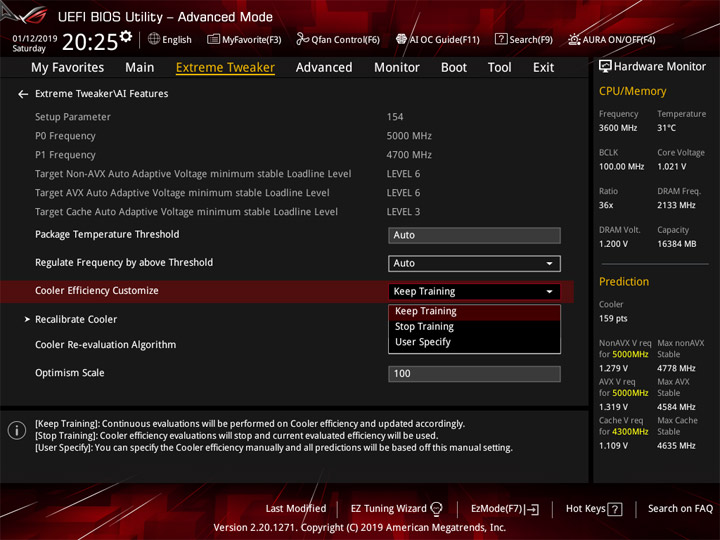
Task: Click the CPU/Memory heading
Action: pos(632,91)
